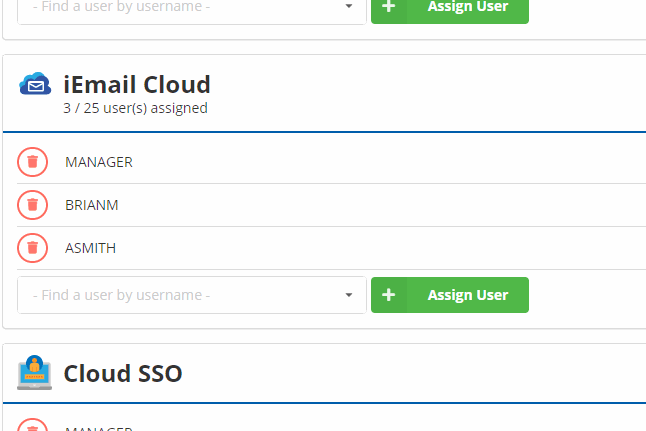Select the MANAGER username in iEmail Cloud

pos(99,162)
